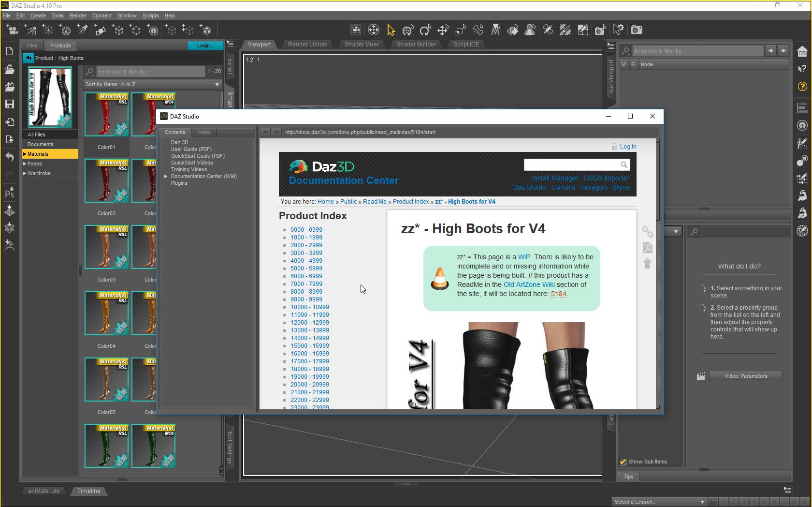This screenshot has width=812, height=507.
Task: Switch to the Shader Mixer tab
Action: pos(362,44)
